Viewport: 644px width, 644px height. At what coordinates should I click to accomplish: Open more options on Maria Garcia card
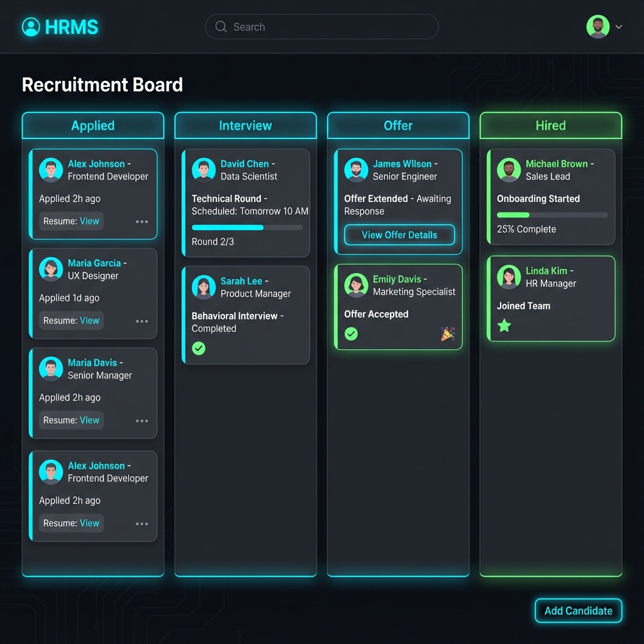pos(142,321)
